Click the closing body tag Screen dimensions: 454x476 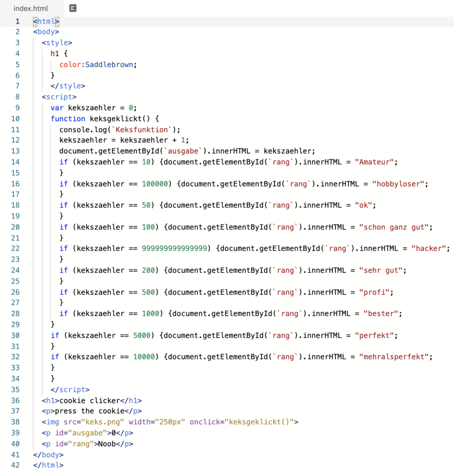[x=48, y=455]
